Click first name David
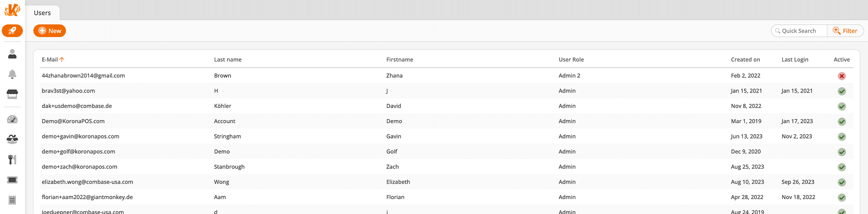The width and height of the screenshot is (868, 214). [394, 106]
